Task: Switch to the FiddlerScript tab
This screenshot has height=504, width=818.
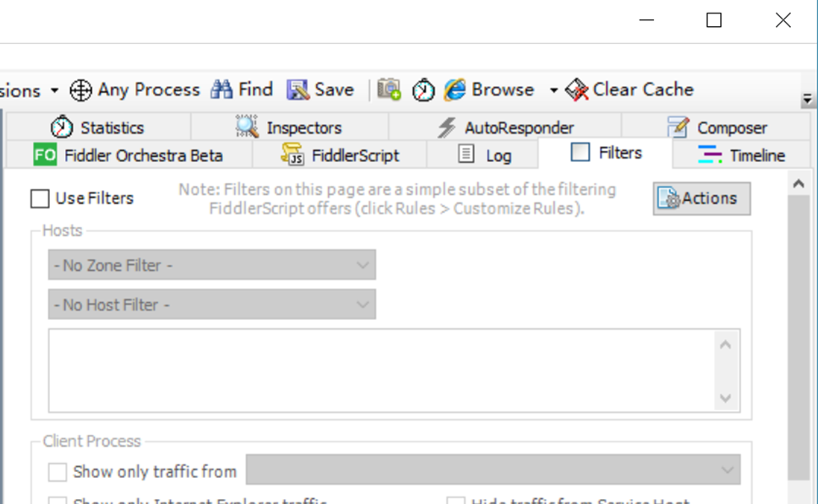Action: pyautogui.click(x=339, y=154)
